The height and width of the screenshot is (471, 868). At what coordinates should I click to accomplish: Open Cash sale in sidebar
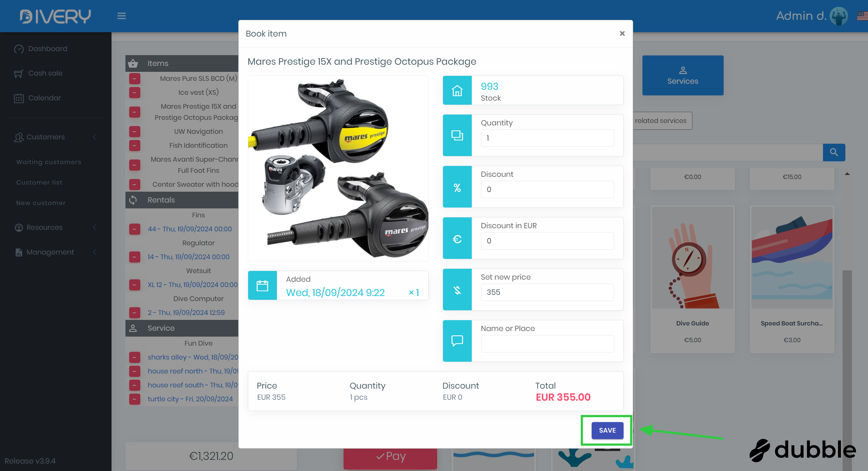pyautogui.click(x=45, y=73)
